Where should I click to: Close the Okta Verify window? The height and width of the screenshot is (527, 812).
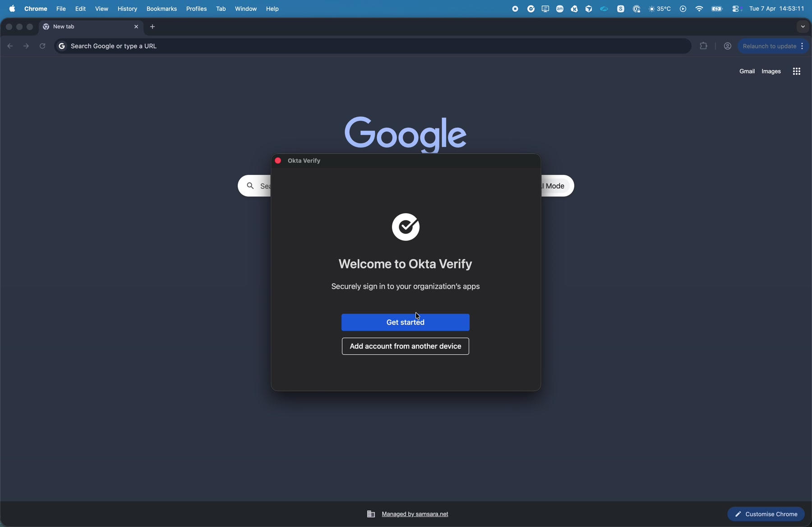[x=278, y=160]
